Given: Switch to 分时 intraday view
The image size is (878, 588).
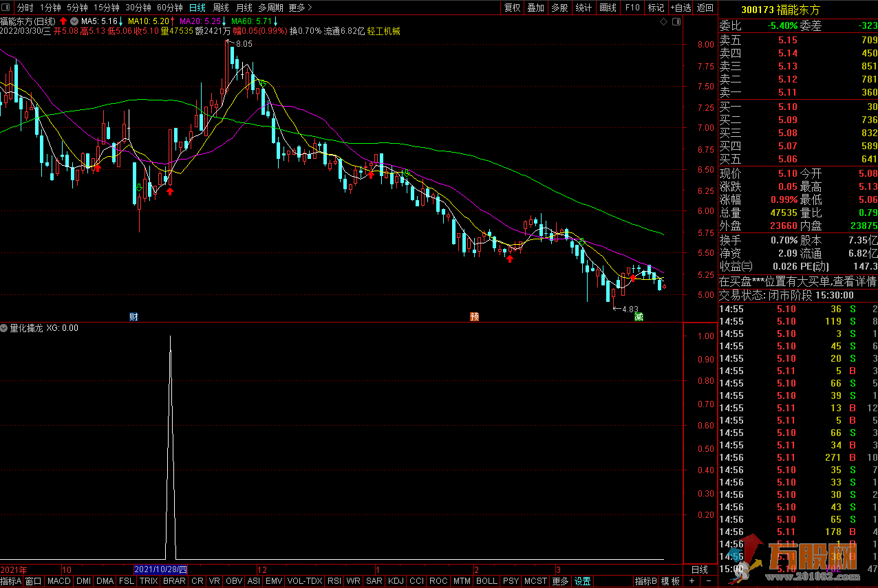Looking at the screenshot, I should (25, 8).
